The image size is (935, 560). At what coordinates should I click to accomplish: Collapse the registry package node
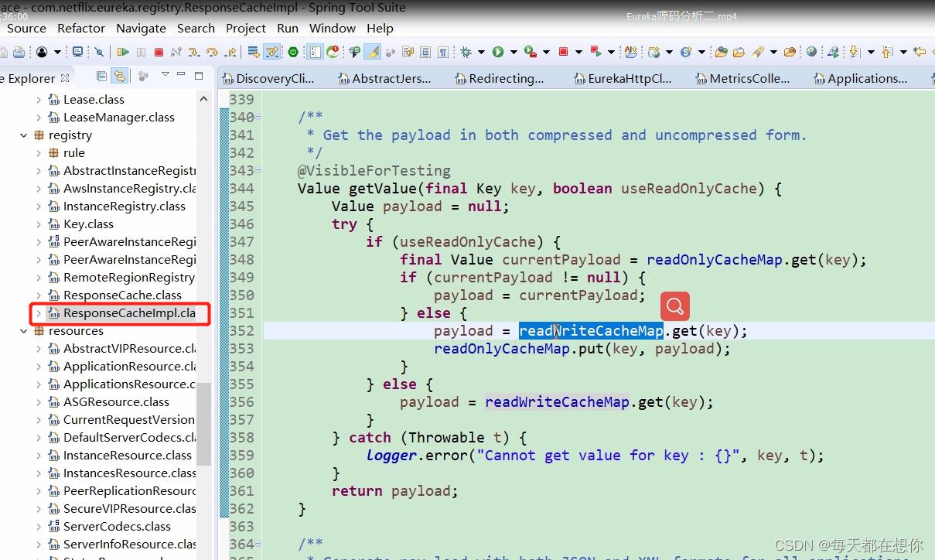(x=24, y=135)
